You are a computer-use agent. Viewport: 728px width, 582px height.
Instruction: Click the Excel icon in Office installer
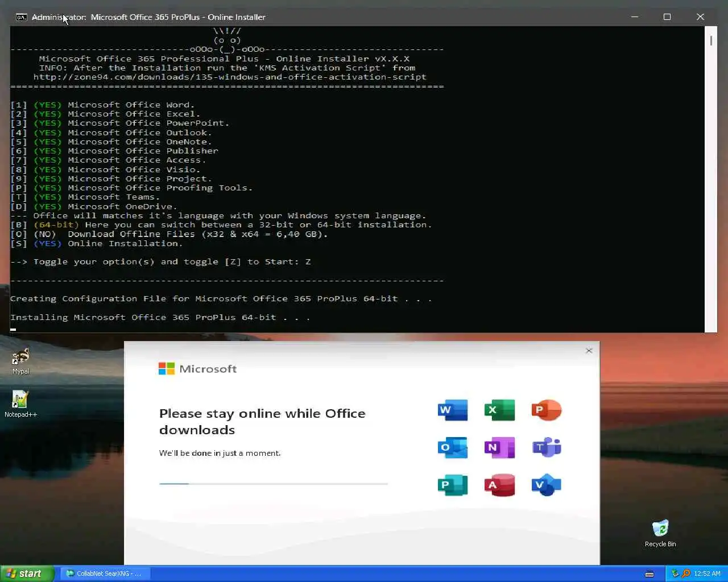(499, 410)
